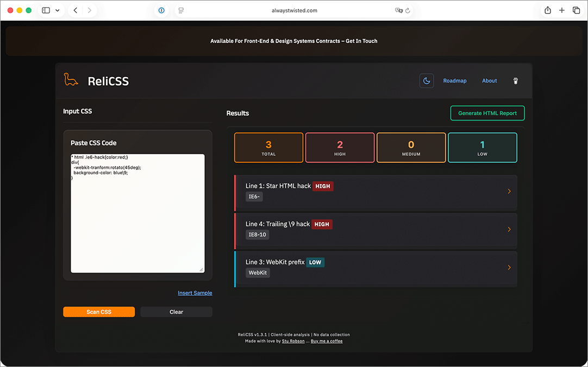Click Generate HTML Report button
Image resolution: width=588 pixels, height=367 pixels.
point(487,113)
